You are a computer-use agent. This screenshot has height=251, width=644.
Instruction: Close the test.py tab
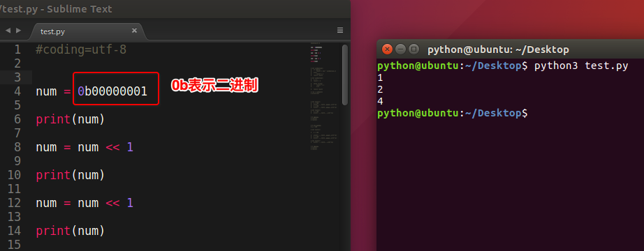click(x=134, y=31)
